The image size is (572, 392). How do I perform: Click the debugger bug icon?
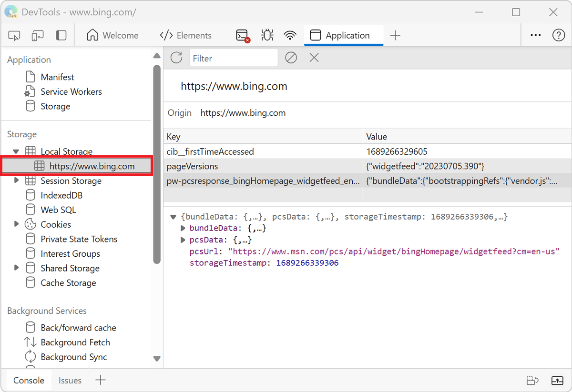(267, 35)
